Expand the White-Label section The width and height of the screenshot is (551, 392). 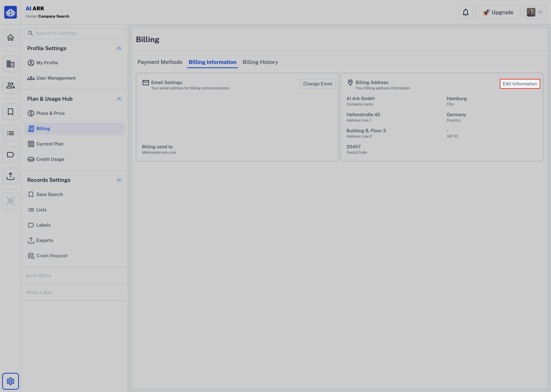tap(75, 292)
